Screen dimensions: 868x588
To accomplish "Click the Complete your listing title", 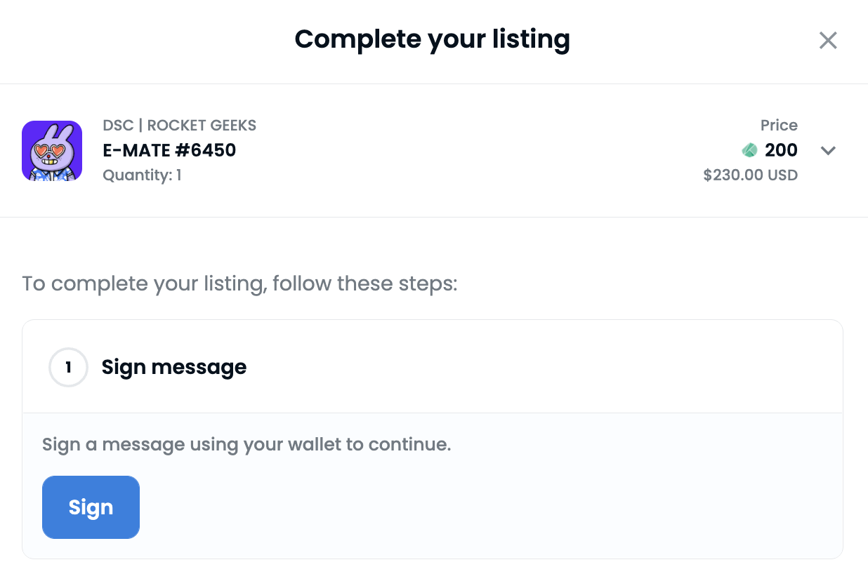I will pyautogui.click(x=432, y=39).
